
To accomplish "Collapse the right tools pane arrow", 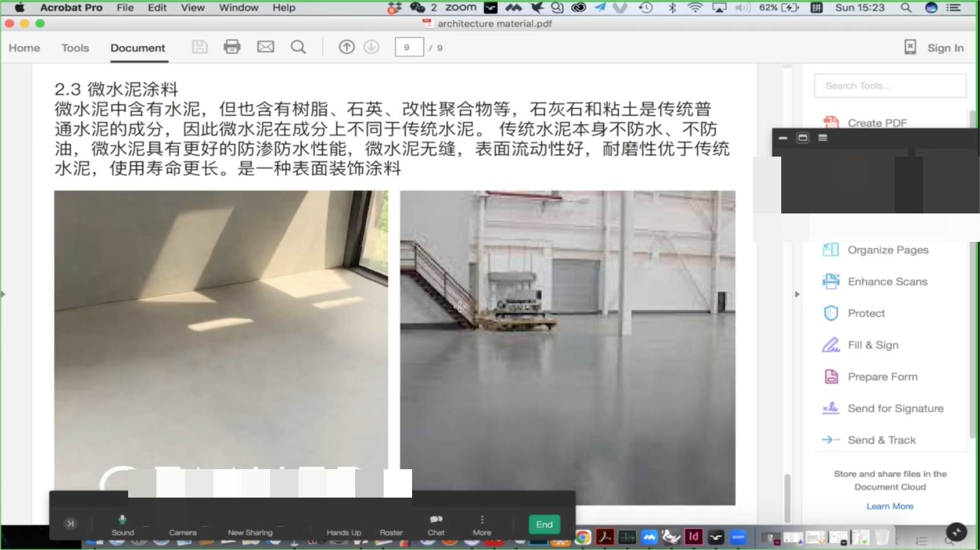I will [797, 294].
